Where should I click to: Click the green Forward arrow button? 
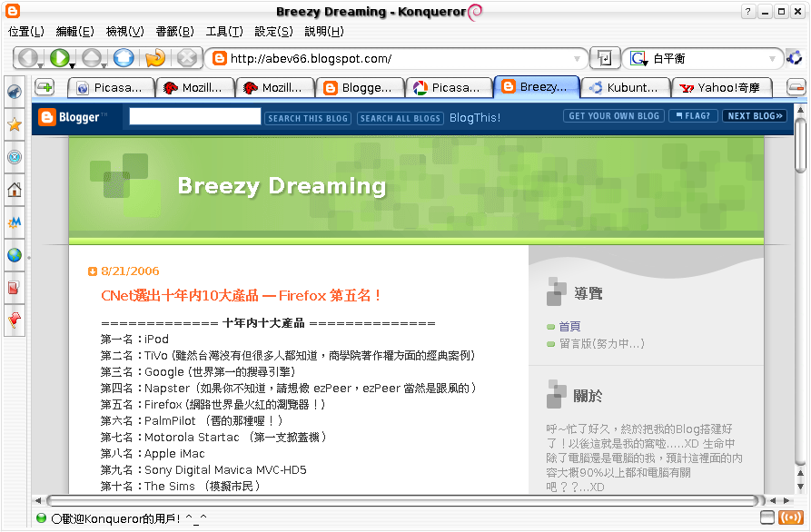59,58
